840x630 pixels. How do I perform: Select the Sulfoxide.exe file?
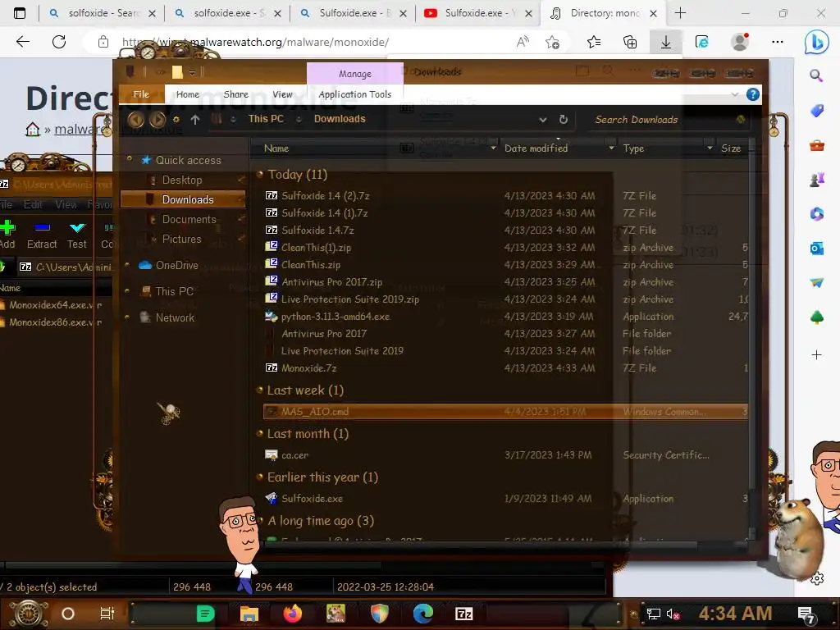(312, 498)
